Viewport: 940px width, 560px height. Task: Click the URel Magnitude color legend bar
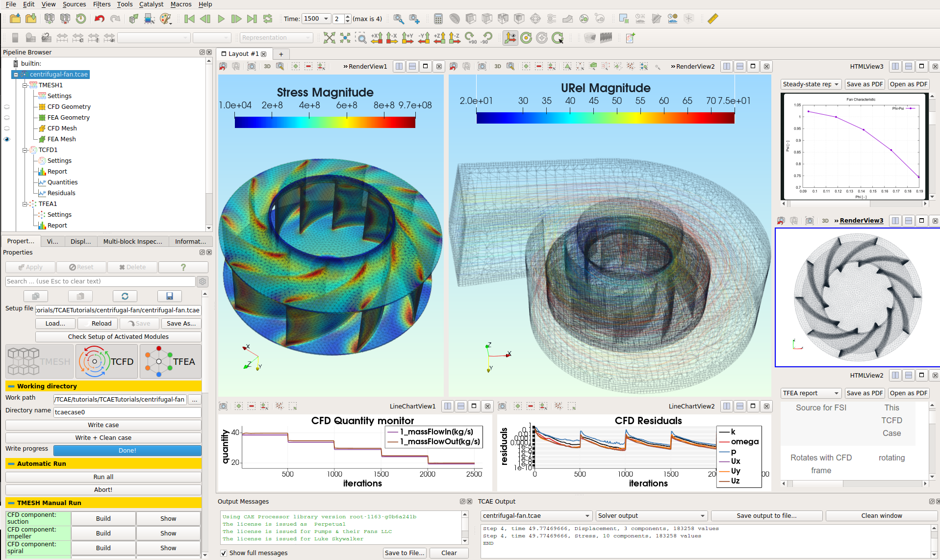click(x=606, y=118)
